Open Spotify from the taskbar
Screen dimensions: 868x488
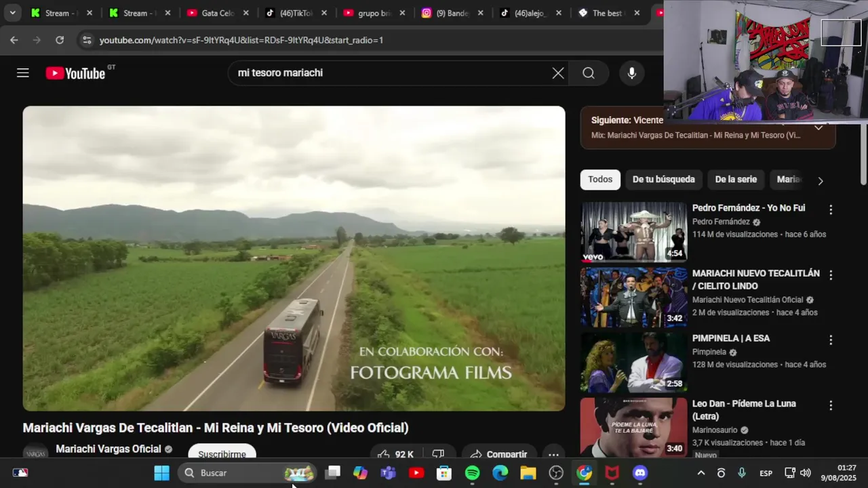pyautogui.click(x=472, y=472)
